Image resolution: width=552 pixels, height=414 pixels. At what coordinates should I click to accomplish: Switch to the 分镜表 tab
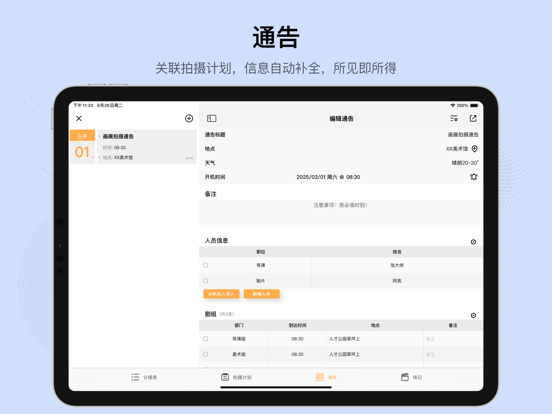pos(144,377)
